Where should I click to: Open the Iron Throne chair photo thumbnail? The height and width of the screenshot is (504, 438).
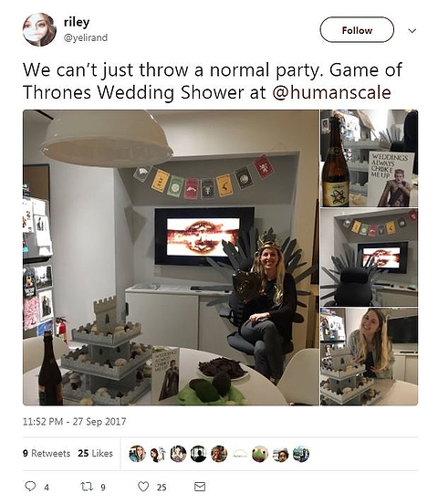click(x=370, y=257)
